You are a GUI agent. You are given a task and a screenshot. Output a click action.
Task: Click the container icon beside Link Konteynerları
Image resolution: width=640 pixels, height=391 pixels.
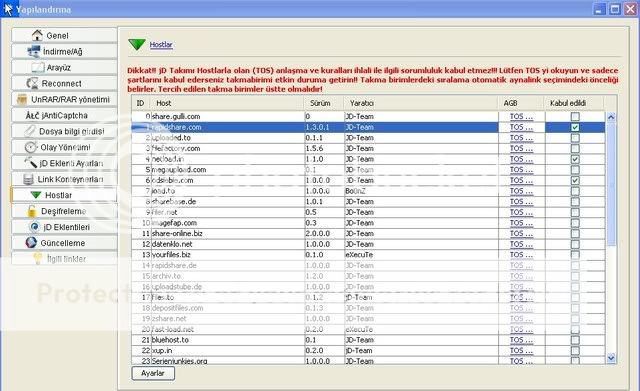(28, 179)
